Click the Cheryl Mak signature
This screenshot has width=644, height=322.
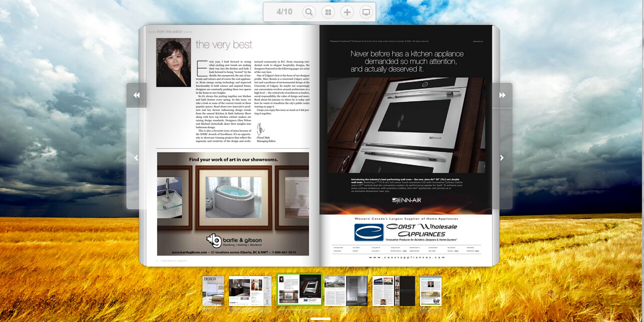pos(260,129)
